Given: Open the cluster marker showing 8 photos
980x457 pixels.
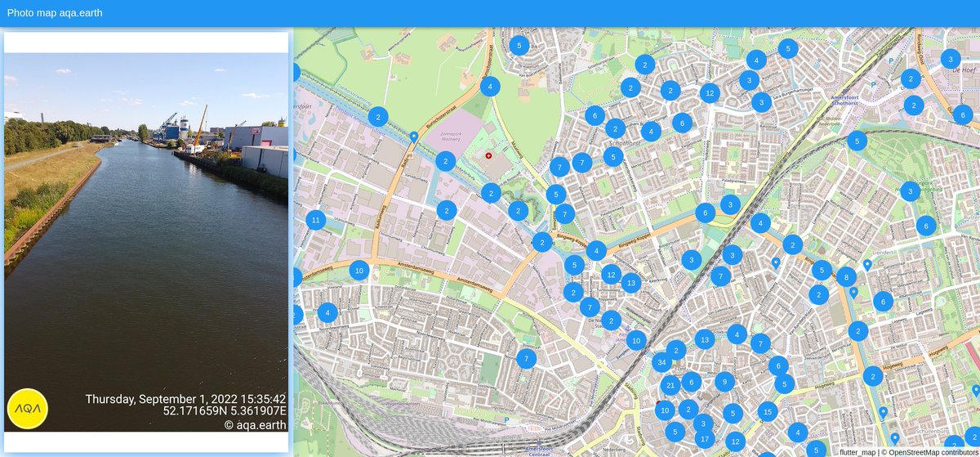Looking at the screenshot, I should tap(847, 276).
